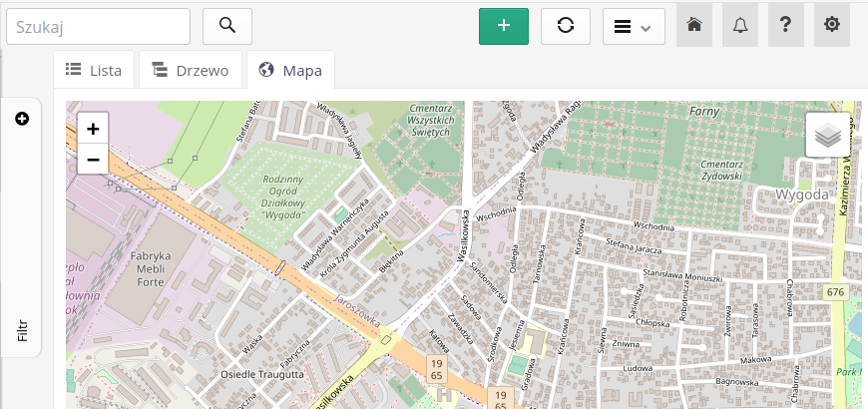
Task: Focus the Szukaj search field
Action: [x=98, y=26]
